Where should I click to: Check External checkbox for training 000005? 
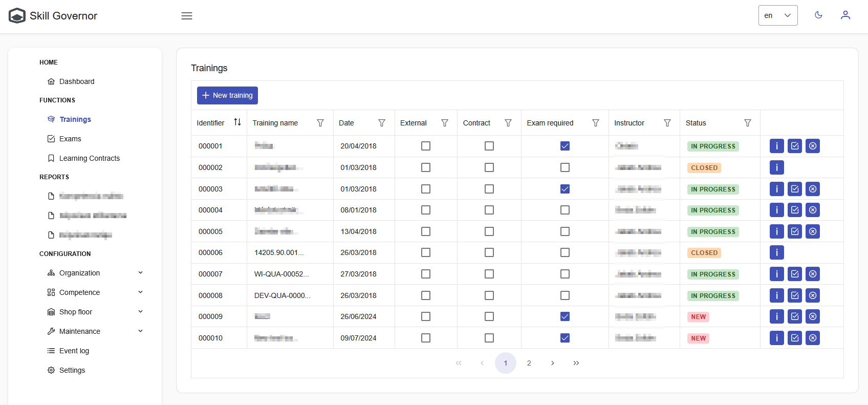[x=425, y=231]
